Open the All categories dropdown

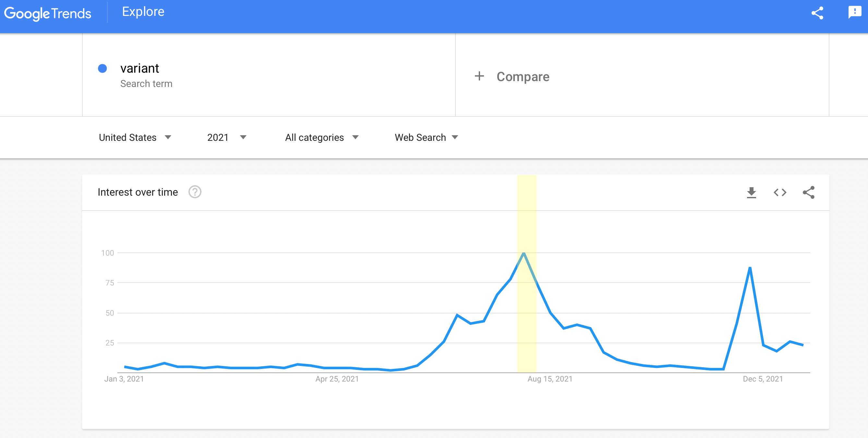321,138
